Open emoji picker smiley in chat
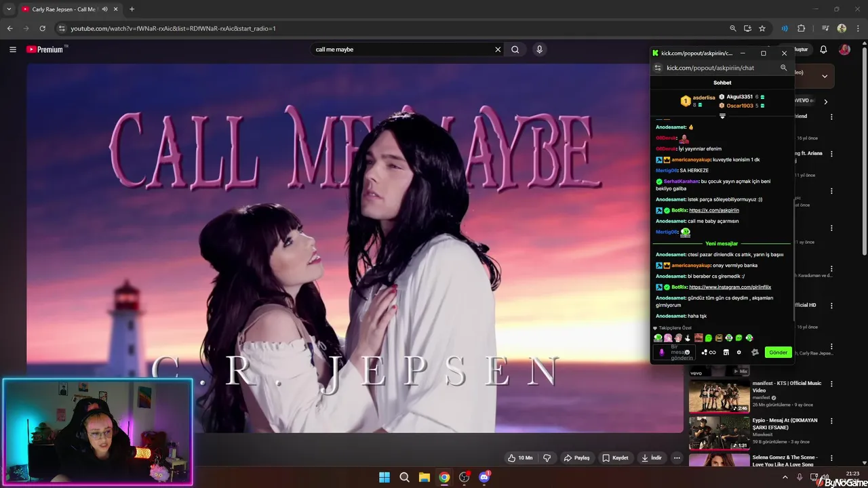This screenshot has height=488, width=868. 687,352
